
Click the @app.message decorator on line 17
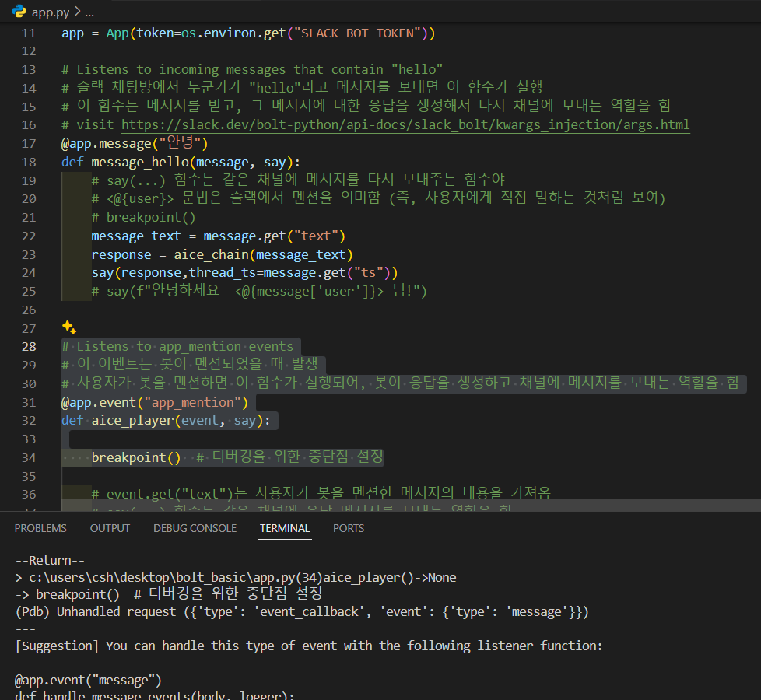(135, 144)
